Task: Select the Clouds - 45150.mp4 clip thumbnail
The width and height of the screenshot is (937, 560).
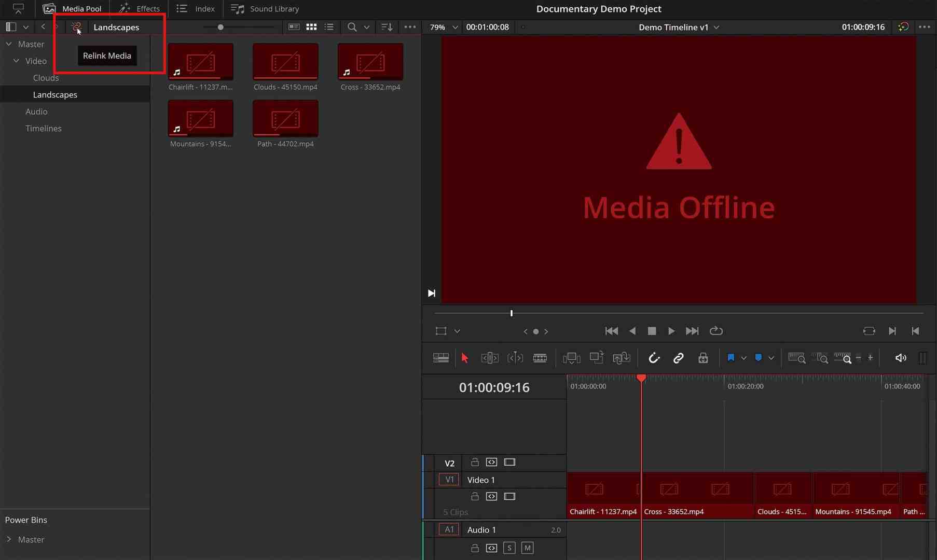Action: coord(285,62)
